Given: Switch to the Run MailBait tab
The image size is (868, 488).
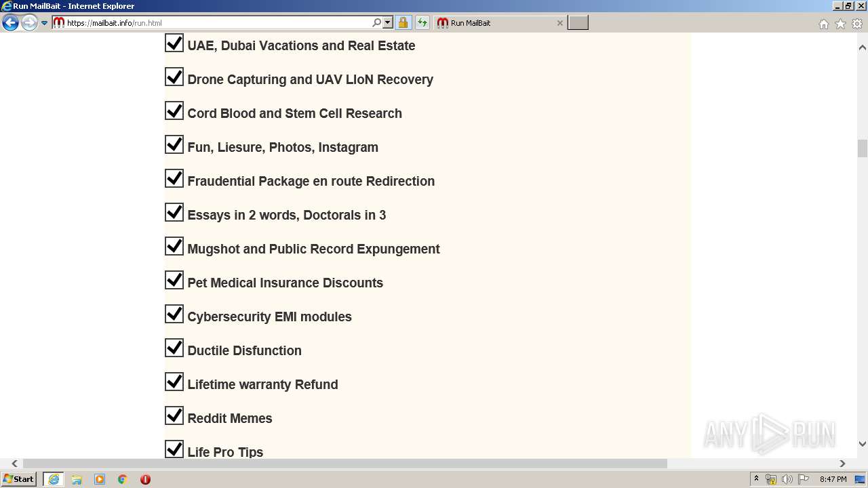Looking at the screenshot, I should click(x=498, y=23).
